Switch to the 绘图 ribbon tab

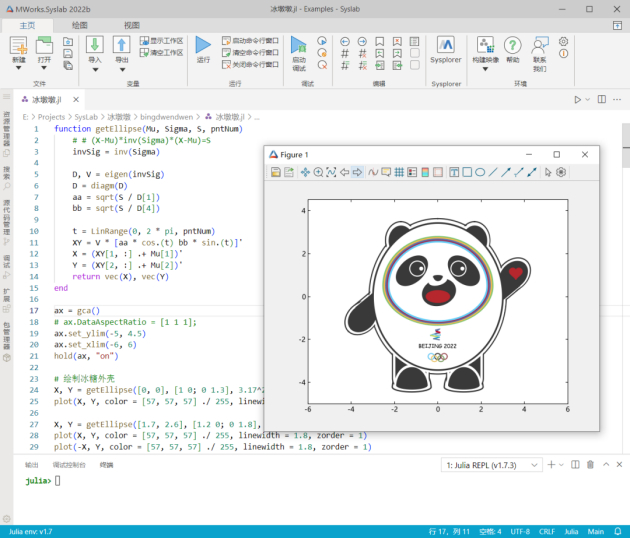pos(80,24)
